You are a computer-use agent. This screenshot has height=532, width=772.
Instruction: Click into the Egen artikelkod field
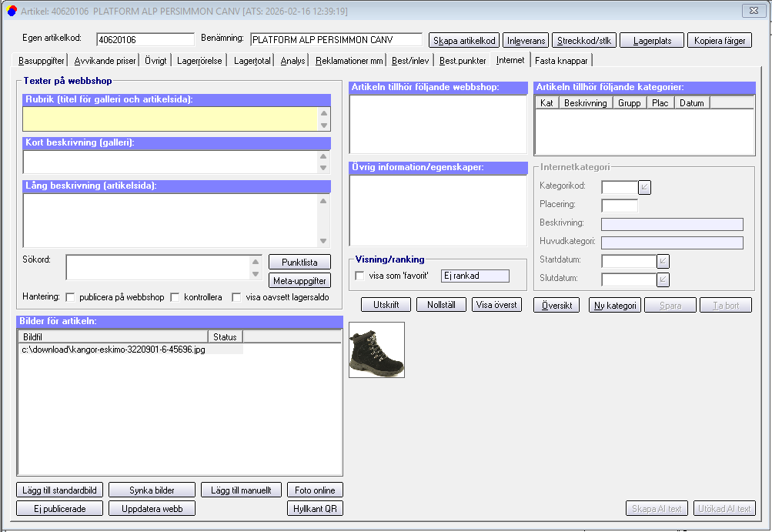click(145, 39)
